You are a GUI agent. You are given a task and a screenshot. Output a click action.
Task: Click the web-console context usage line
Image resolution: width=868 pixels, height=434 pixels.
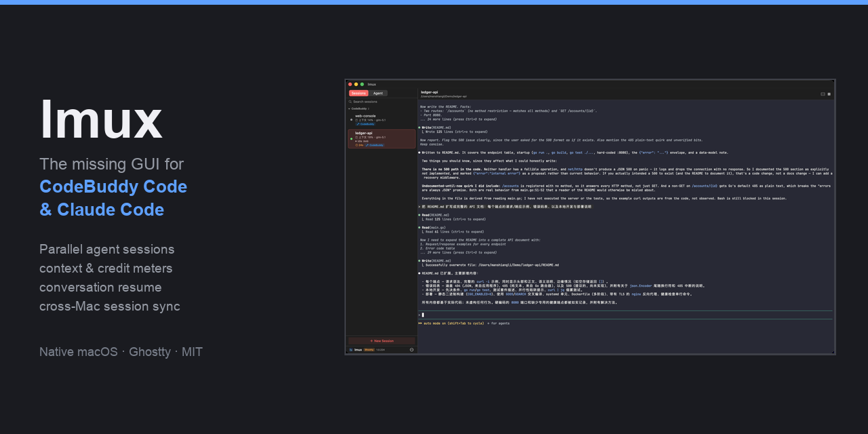pyautogui.click(x=370, y=120)
